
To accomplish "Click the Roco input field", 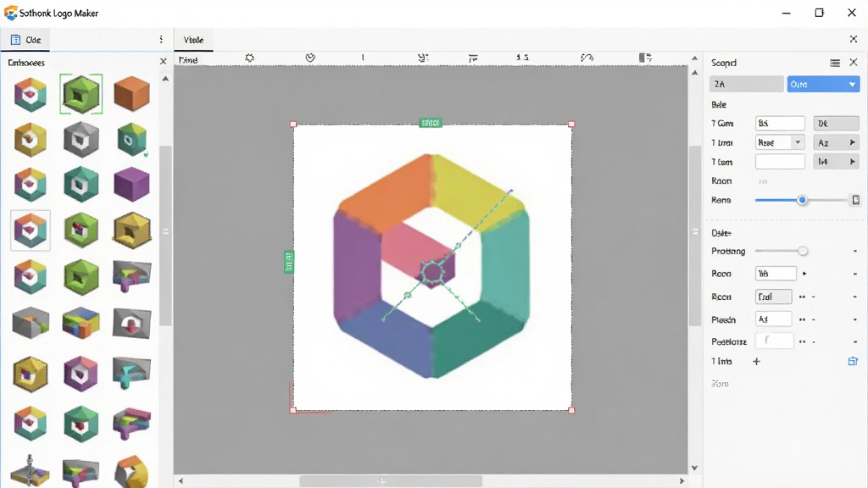I will coord(776,274).
